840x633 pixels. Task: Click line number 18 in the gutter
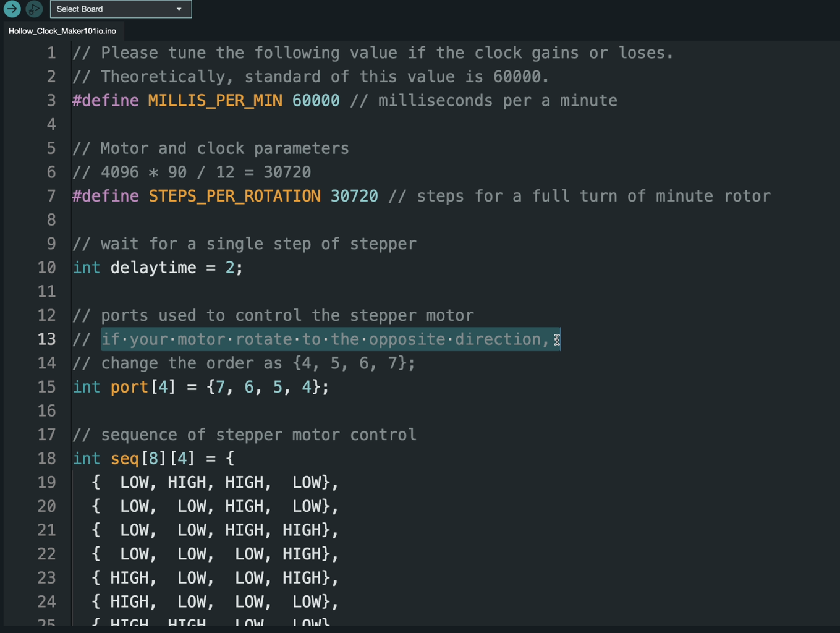(x=46, y=459)
